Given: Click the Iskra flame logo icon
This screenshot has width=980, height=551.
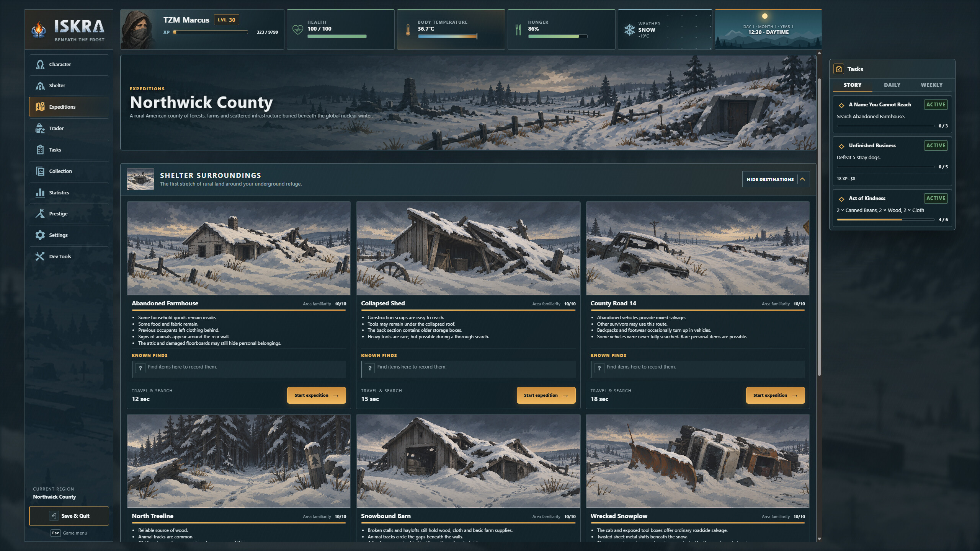Looking at the screenshot, I should pos(39,30).
